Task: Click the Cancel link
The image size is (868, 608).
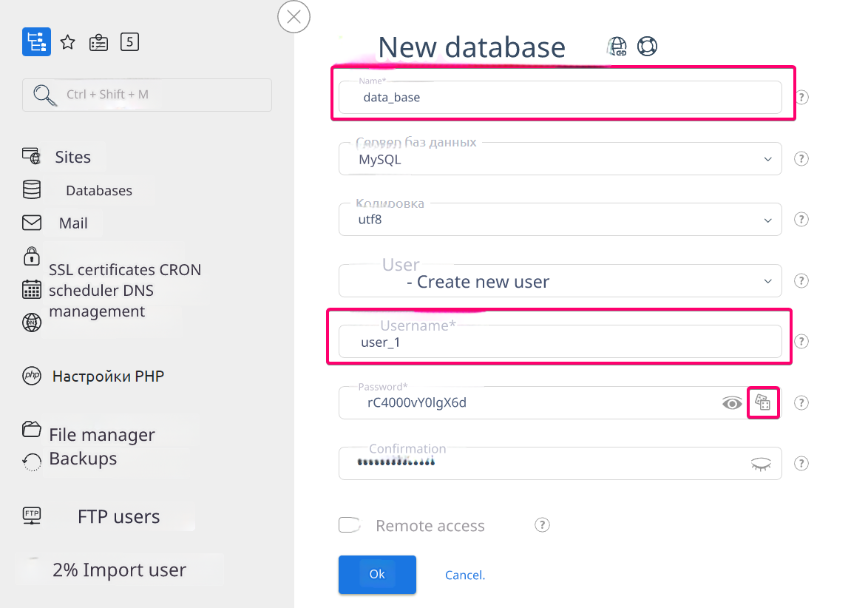Action: [x=464, y=575]
